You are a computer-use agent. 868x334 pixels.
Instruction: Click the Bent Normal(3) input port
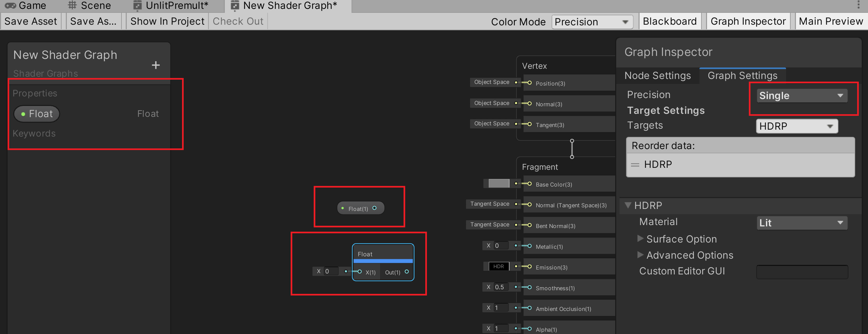[529, 225]
